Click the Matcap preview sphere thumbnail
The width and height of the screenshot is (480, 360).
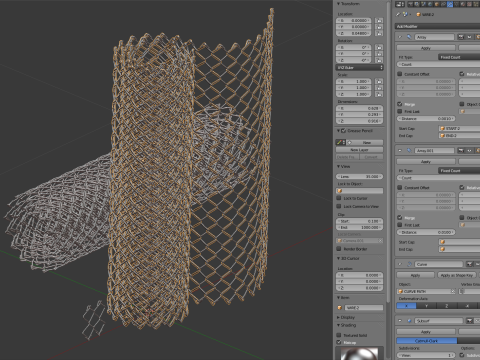coord(360,354)
